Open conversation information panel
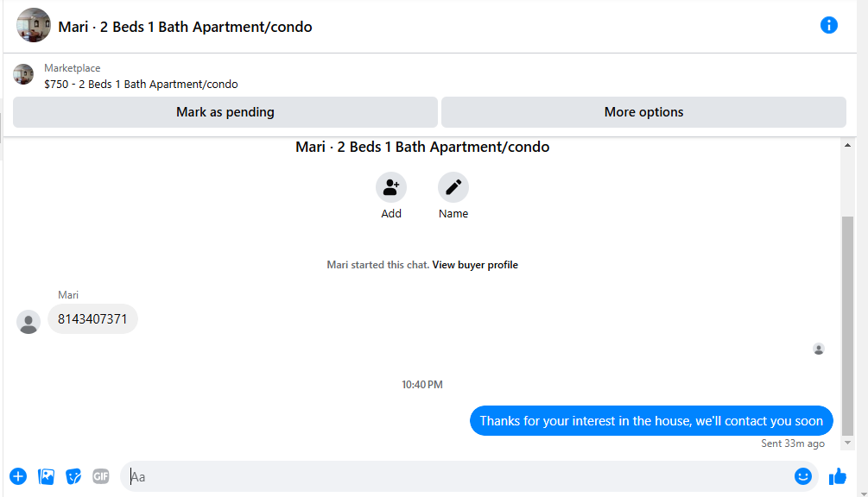Image resolution: width=868 pixels, height=497 pixels. pyautogui.click(x=828, y=25)
